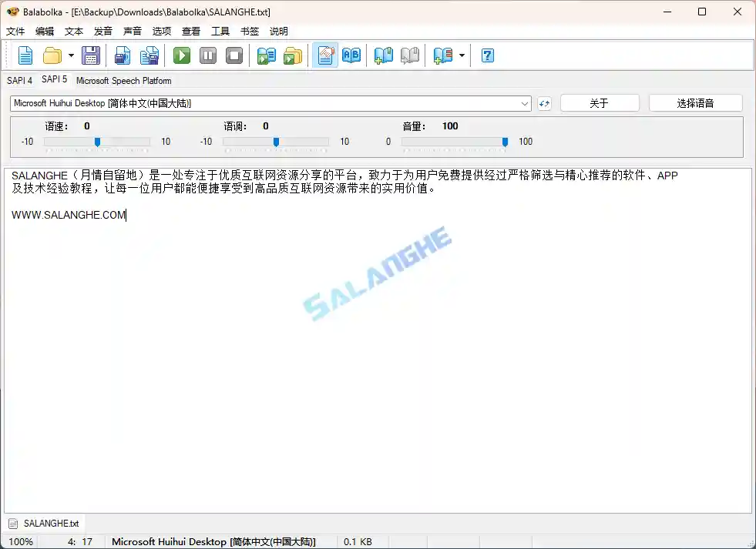Screen dimensions: 756x549
Task: Open the Microsoft Huihui Desktop voice dropdown
Action: (x=525, y=103)
